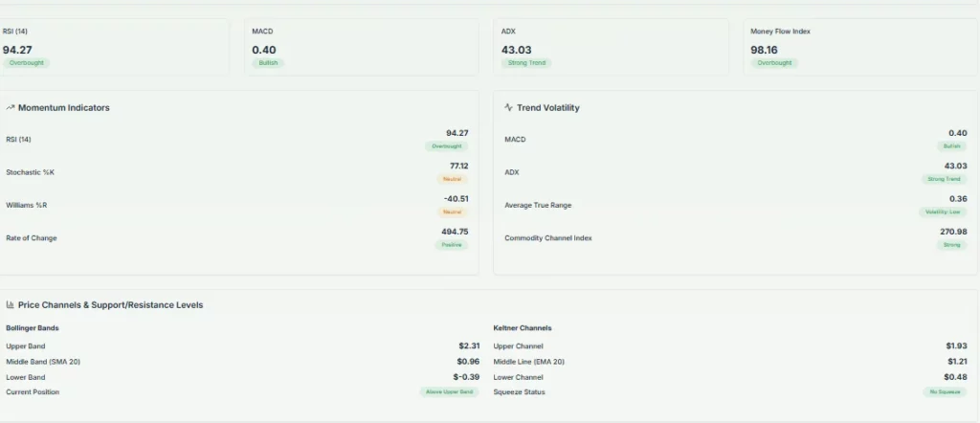Click the Bullish badge in top MACD card

(x=268, y=63)
